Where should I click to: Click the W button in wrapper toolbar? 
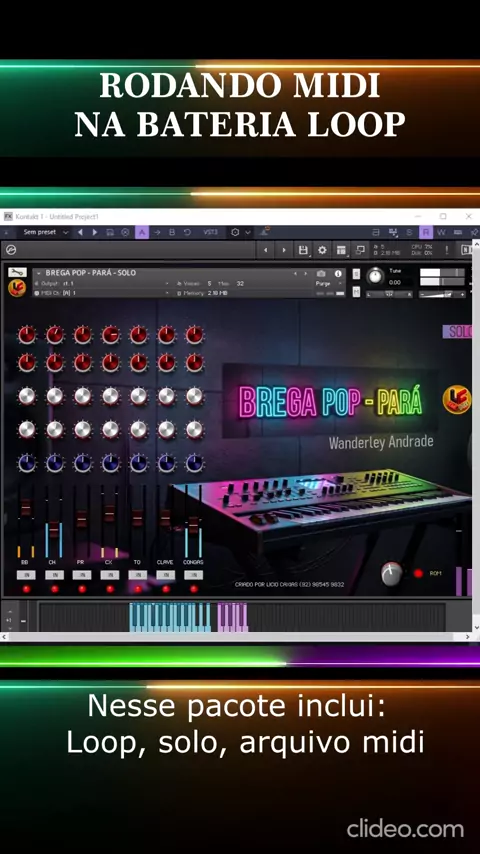(x=441, y=232)
